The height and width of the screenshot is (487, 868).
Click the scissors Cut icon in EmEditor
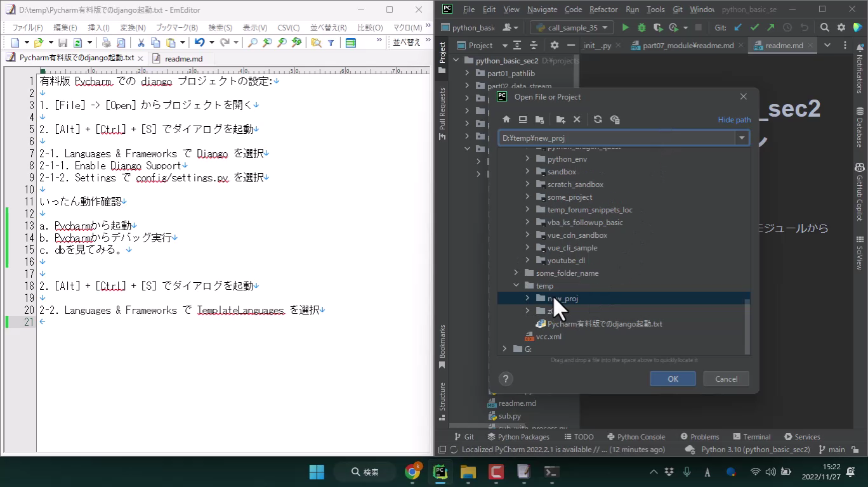tap(141, 42)
